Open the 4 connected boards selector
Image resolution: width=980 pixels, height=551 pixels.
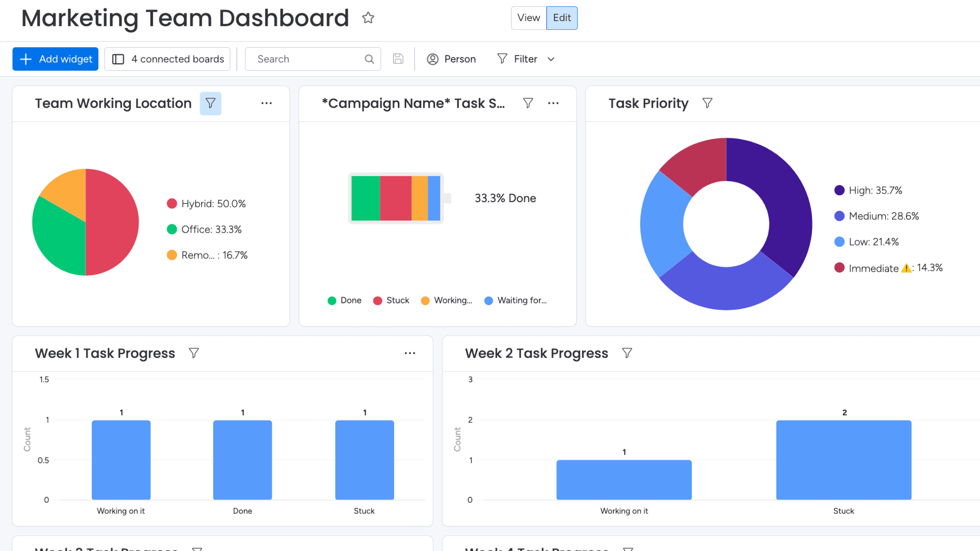(167, 59)
